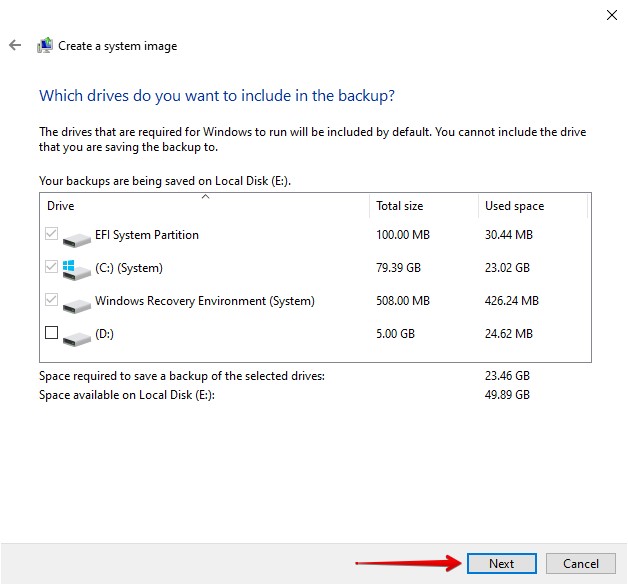The width and height of the screenshot is (628, 584).
Task: Sort by the Total size column header
Action: pos(424,206)
